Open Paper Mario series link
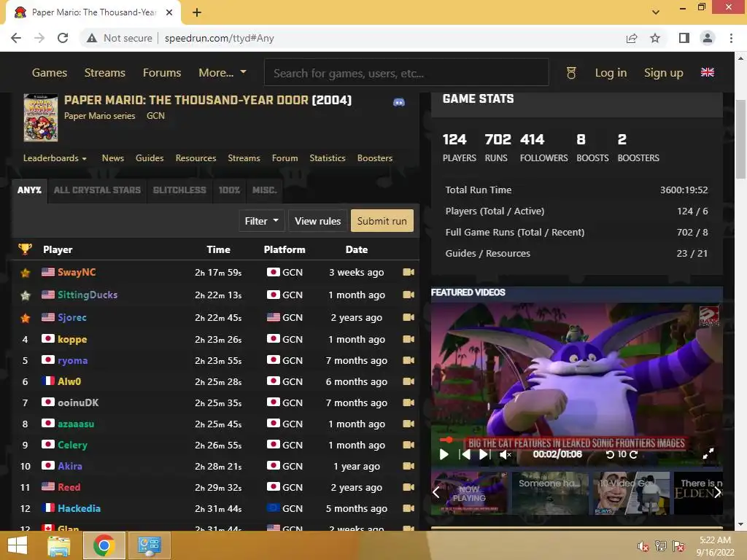Viewport: 747px width, 560px height. pos(99,116)
